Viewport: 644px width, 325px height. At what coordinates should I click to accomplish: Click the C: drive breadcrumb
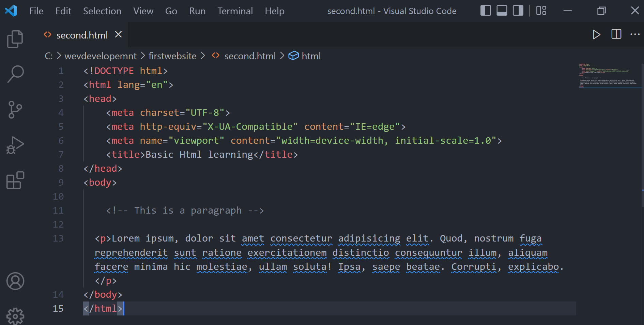coord(49,56)
